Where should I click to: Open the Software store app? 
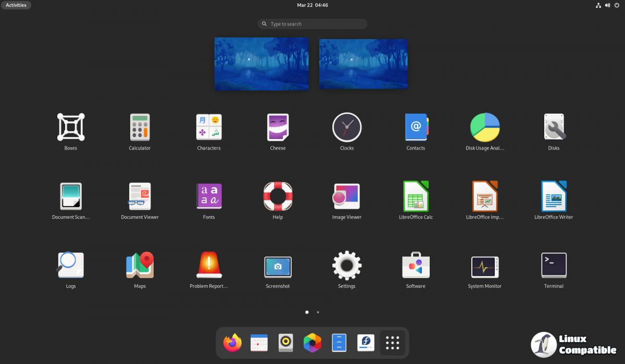[x=416, y=265]
